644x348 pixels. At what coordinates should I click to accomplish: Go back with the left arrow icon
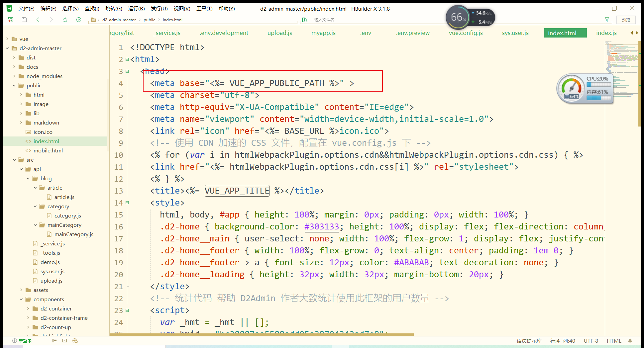point(38,20)
